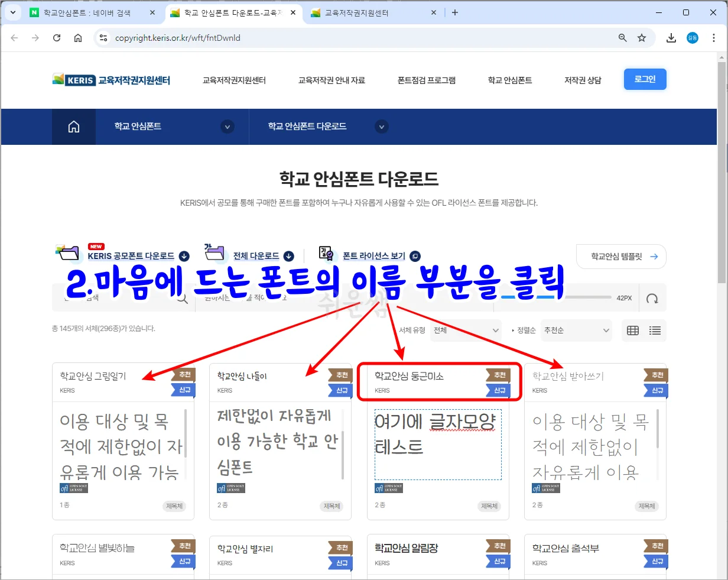Viewport: 728px width, 580px height.
Task: Open the browser downloads icon near the address bar
Action: (671, 37)
